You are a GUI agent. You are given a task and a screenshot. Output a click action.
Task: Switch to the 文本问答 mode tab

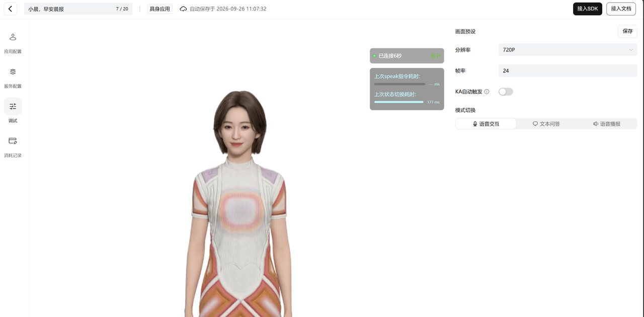pyautogui.click(x=546, y=124)
